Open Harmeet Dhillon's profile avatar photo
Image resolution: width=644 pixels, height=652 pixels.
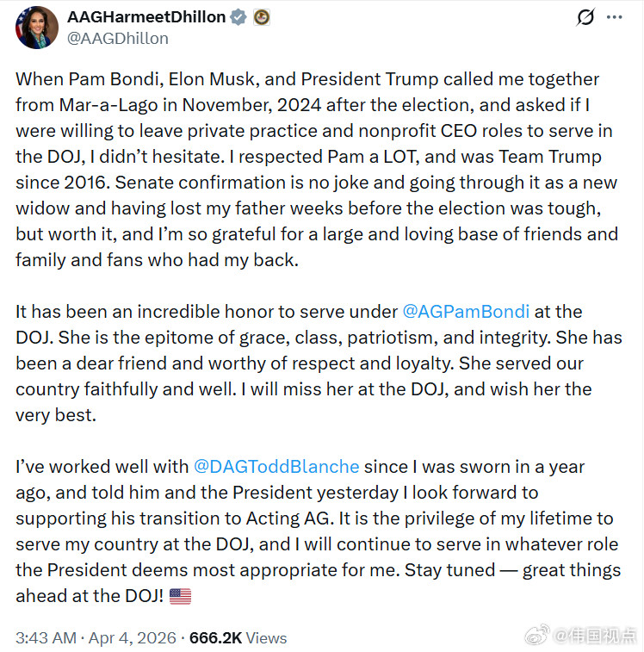point(34,27)
